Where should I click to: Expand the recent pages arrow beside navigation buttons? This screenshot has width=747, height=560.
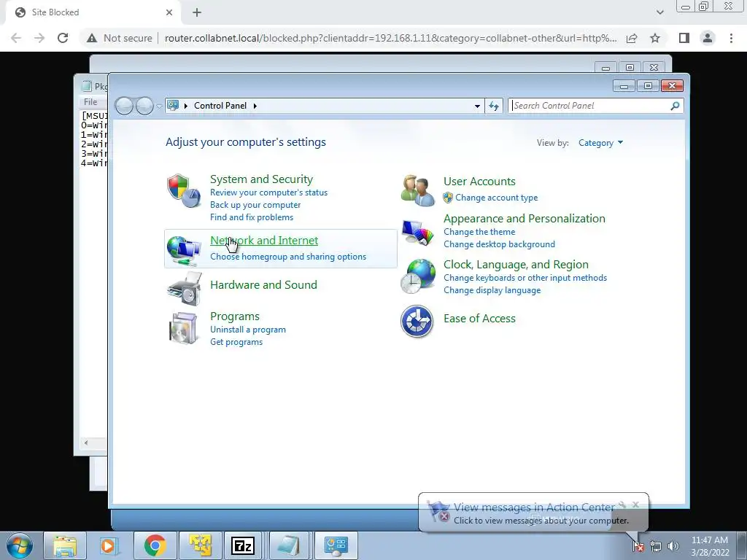[x=158, y=106]
